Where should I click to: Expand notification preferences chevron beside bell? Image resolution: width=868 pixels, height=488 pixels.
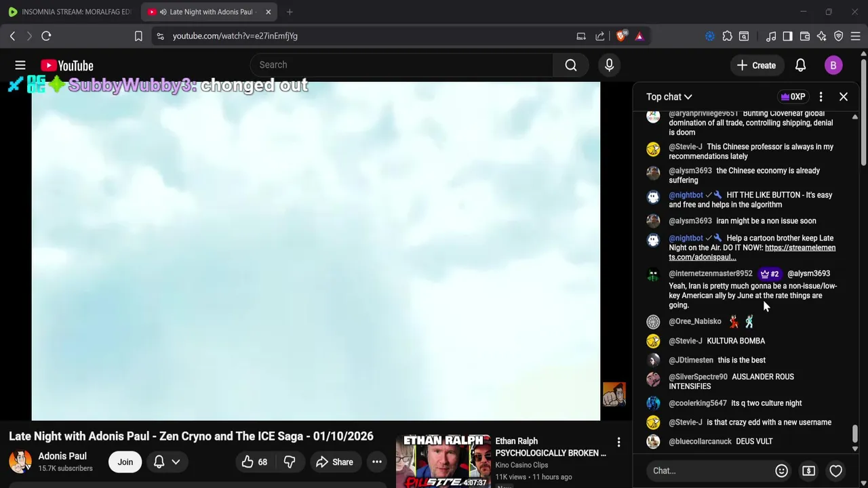[176, 462]
